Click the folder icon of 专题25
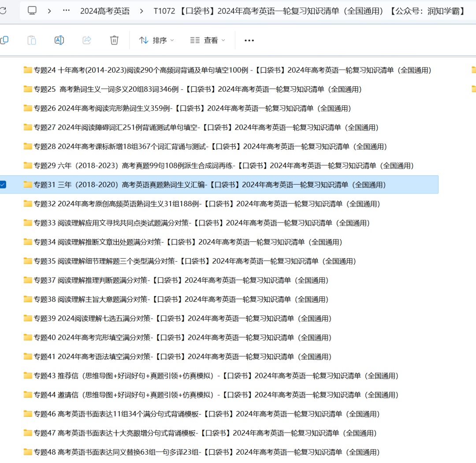The image size is (476, 463). tap(28, 89)
